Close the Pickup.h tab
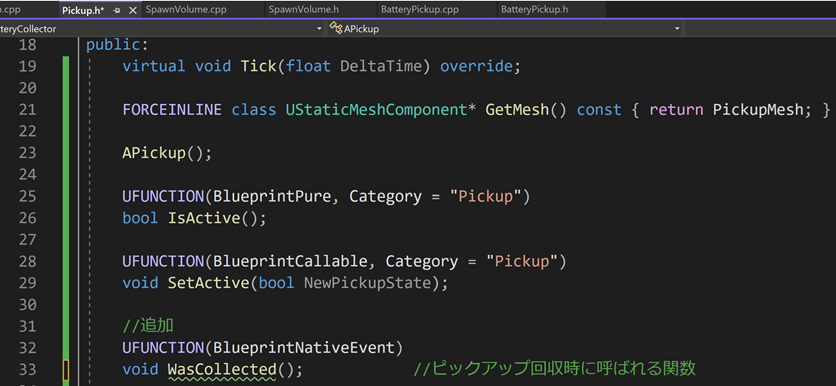Viewport: 836px width, 386px height. [x=133, y=10]
